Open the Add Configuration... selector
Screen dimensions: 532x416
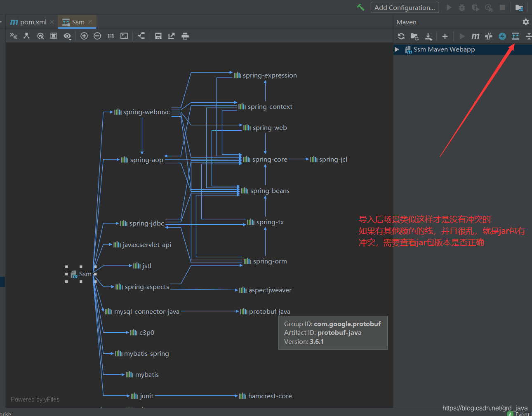pos(405,7)
